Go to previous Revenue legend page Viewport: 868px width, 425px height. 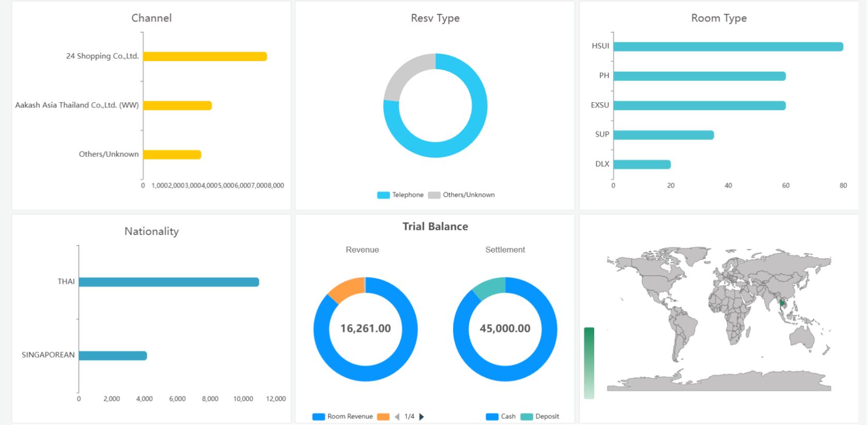point(397,417)
